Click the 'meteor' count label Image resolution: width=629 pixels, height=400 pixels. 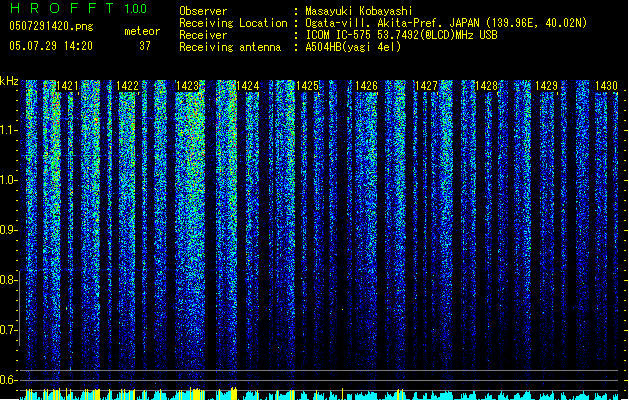tap(142, 31)
